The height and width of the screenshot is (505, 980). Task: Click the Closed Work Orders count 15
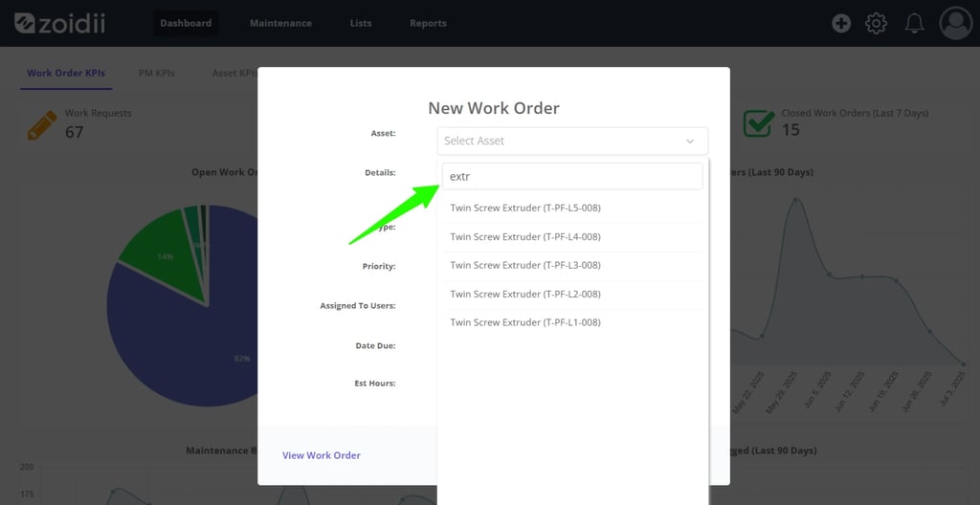(791, 129)
